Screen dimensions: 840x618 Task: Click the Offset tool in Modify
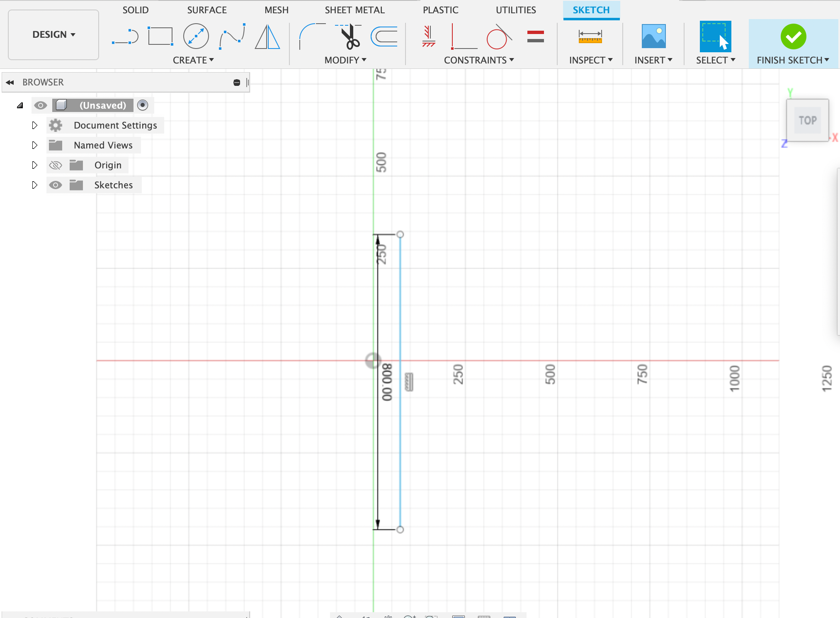click(x=385, y=36)
